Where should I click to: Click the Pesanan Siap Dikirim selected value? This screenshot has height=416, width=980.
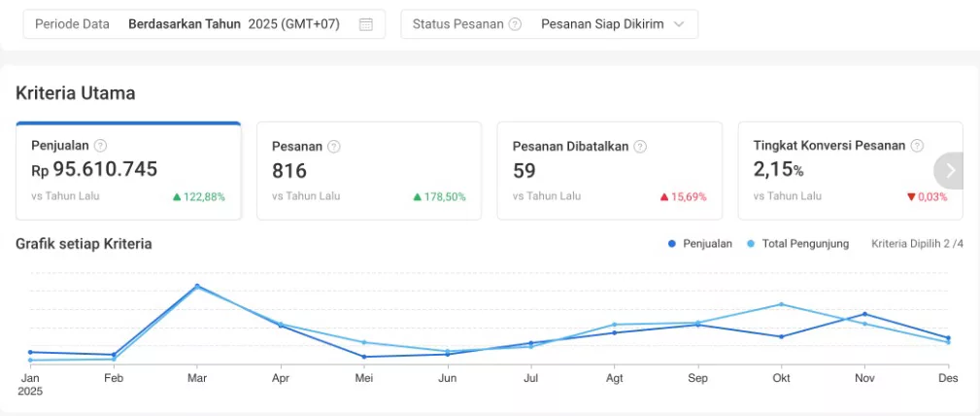(602, 24)
